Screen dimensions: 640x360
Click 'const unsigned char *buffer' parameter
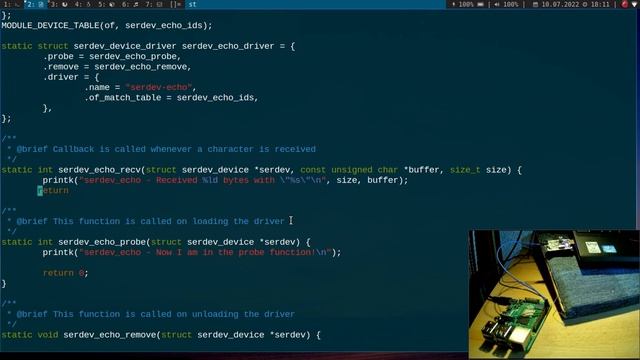371,170
